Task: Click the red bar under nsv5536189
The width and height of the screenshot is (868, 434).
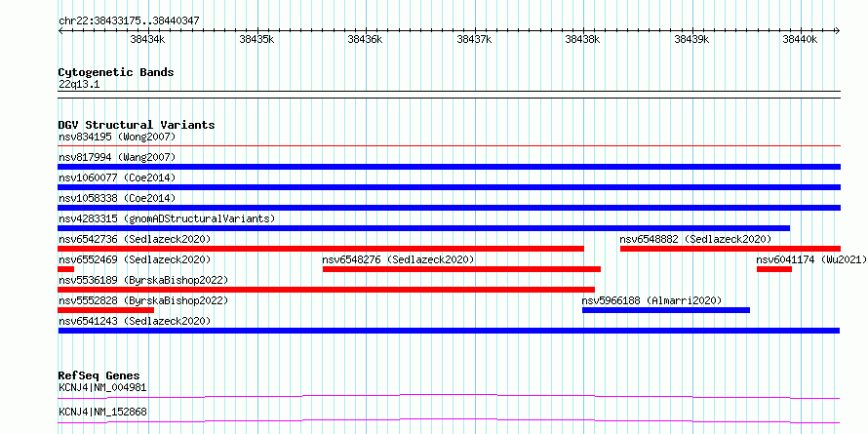Action: tap(326, 290)
